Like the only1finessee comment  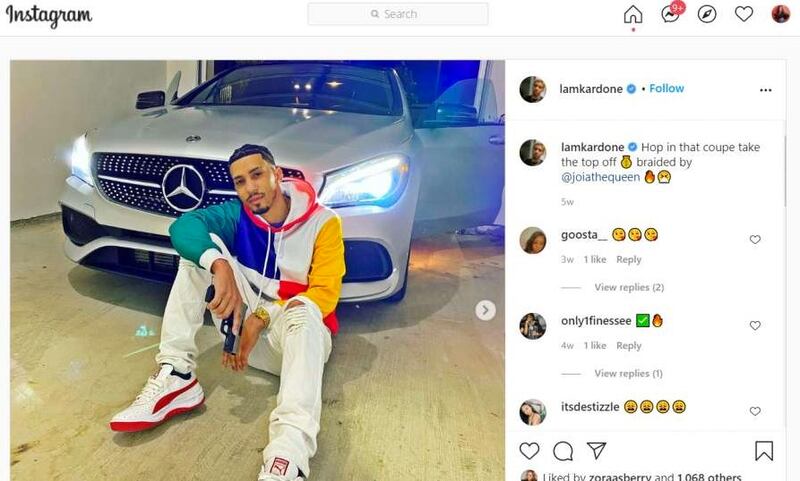(x=755, y=325)
